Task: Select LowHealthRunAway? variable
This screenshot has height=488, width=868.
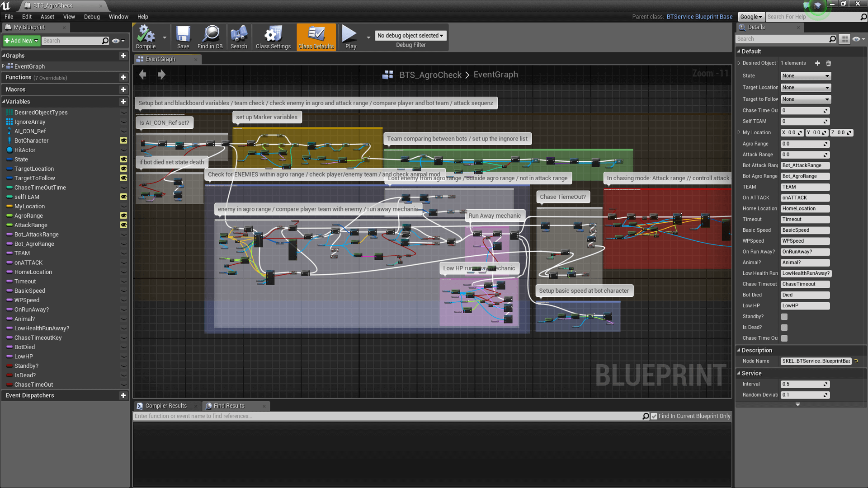Action: click(x=42, y=328)
